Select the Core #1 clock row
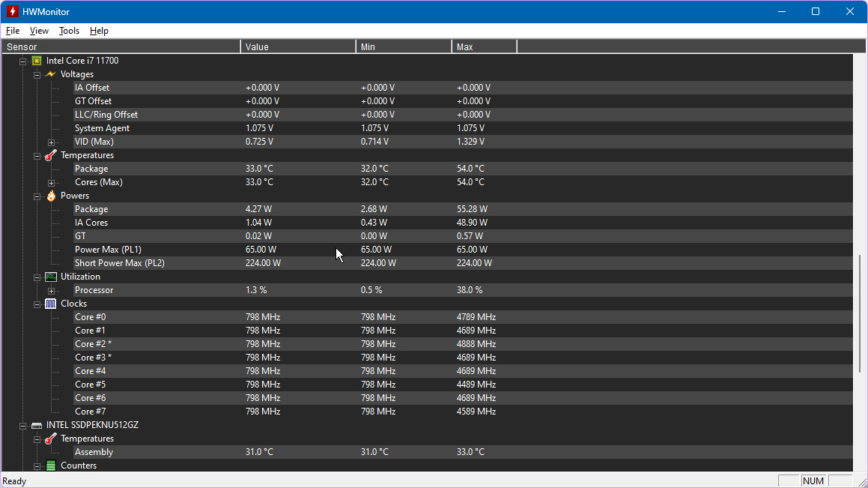Viewport: 868px width, 488px height. [x=464, y=331]
